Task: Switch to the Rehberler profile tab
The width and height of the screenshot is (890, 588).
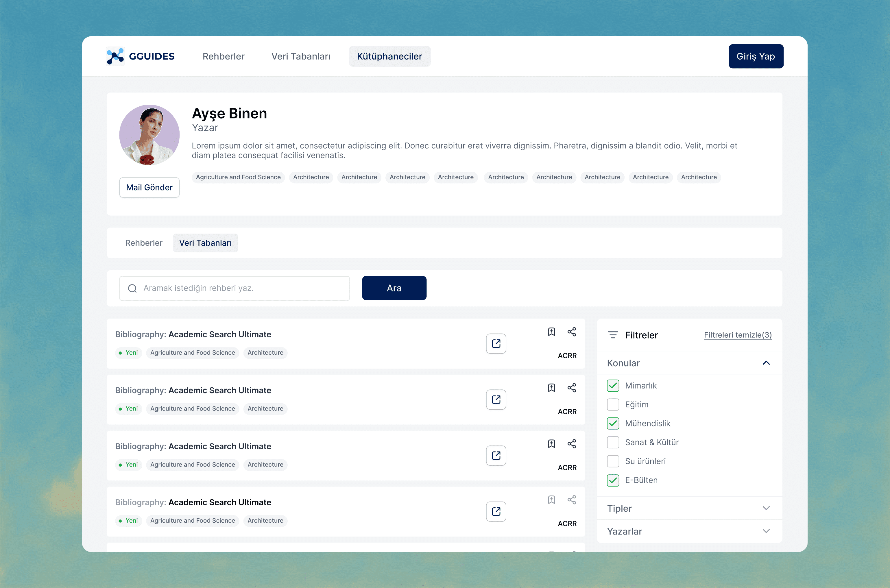Action: 144,243
